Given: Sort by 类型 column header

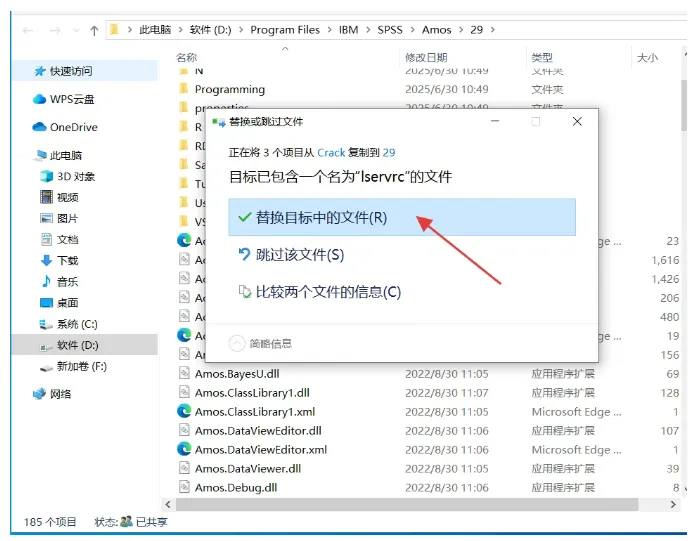Looking at the screenshot, I should 542,57.
